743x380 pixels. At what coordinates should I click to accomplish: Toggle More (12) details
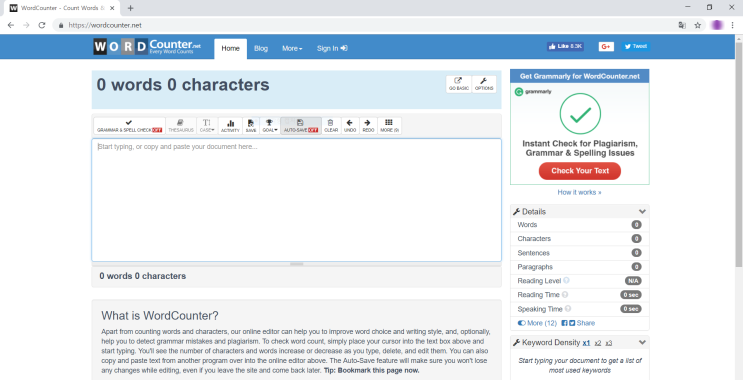pos(537,323)
